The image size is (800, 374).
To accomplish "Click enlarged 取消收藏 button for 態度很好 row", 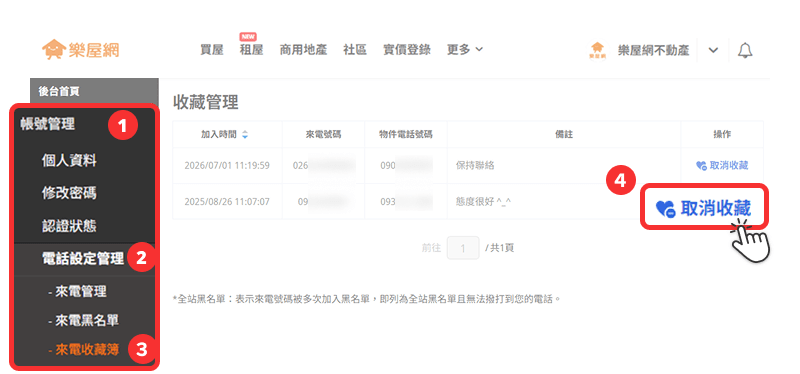I will (704, 208).
